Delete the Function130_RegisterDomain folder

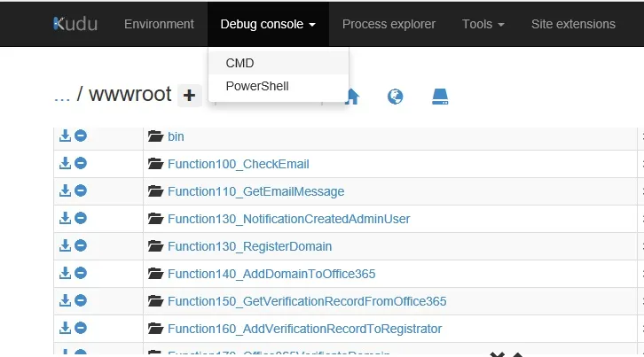(x=81, y=246)
